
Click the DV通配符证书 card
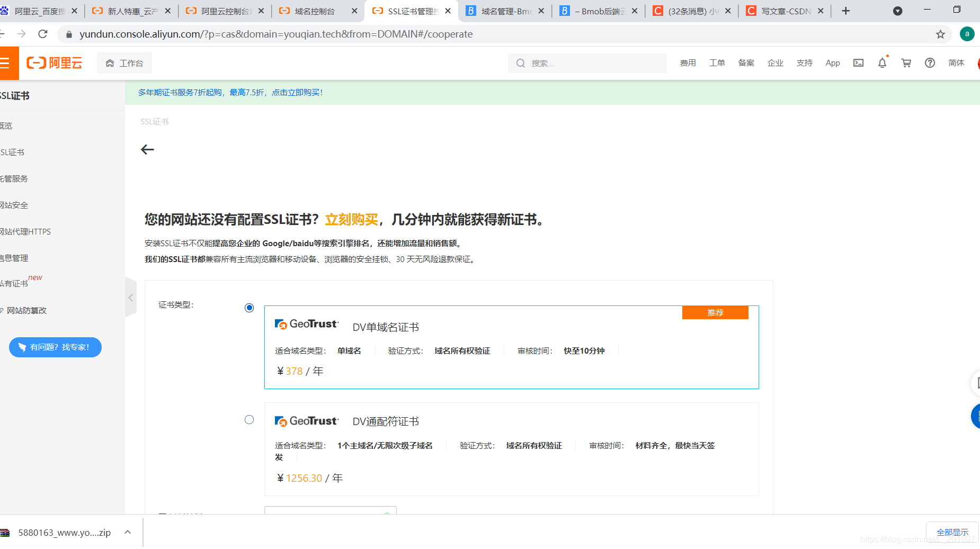point(512,449)
